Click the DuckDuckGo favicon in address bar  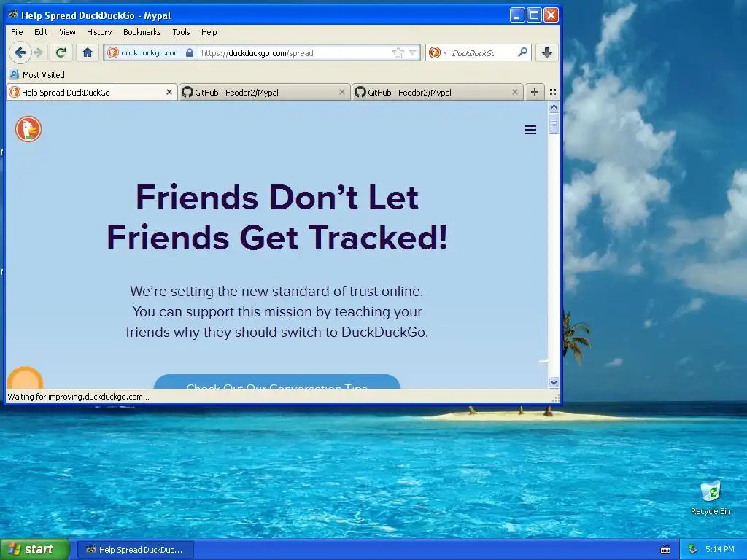[113, 52]
